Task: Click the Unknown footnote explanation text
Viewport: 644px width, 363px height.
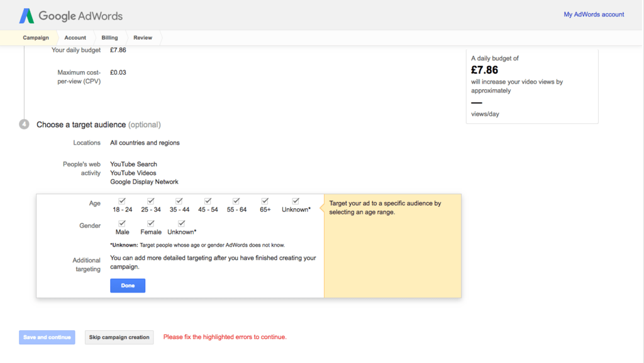Action: (197, 245)
